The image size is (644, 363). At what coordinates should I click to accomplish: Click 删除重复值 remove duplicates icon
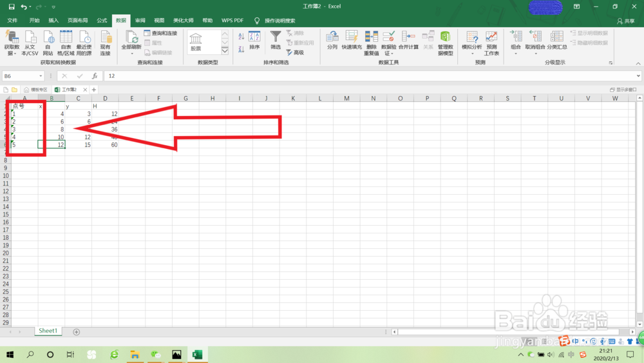[x=372, y=43]
